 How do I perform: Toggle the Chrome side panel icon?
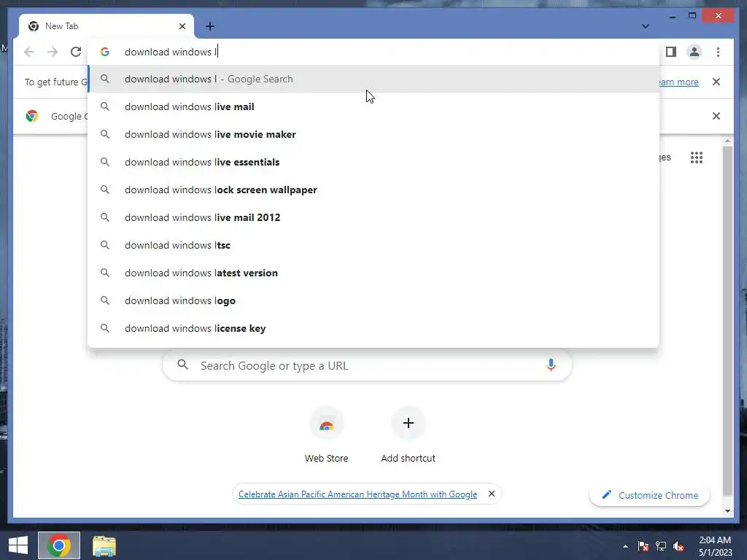[x=671, y=52]
